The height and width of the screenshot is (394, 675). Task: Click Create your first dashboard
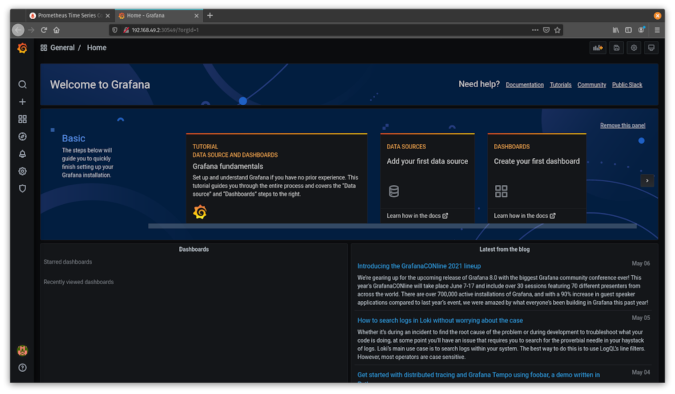pos(536,161)
